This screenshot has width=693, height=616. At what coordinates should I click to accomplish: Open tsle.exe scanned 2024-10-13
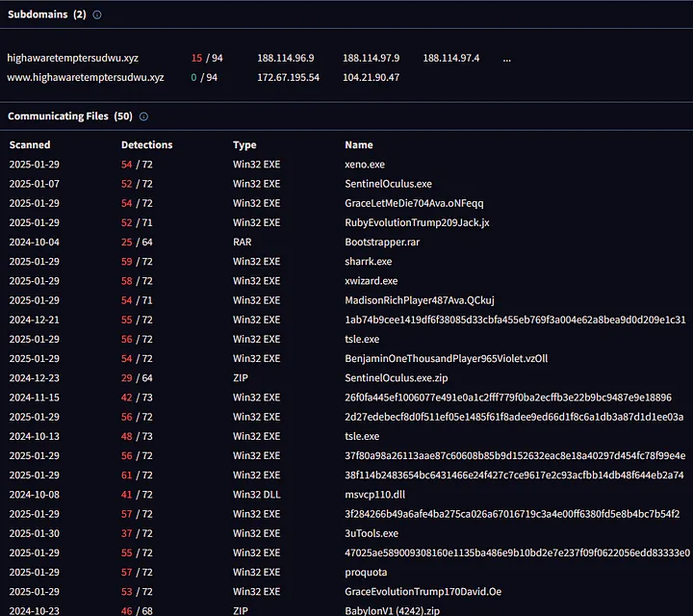point(362,437)
